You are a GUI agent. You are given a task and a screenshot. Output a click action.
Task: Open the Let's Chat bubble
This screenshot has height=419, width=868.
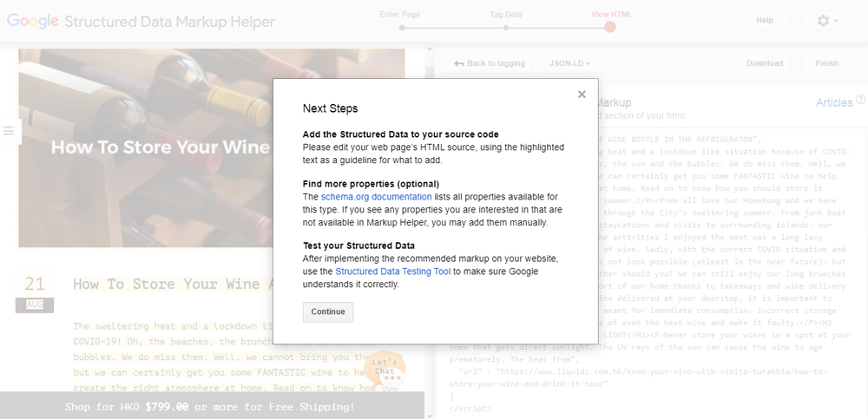[x=385, y=370]
